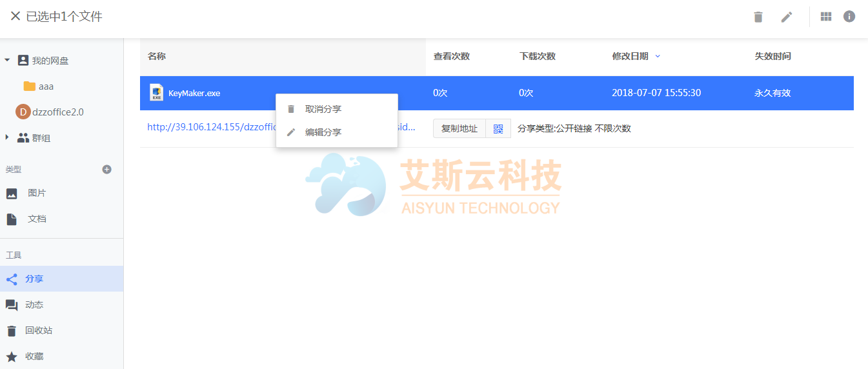Click the trash delete icon in top toolbar
The image size is (868, 369).
(758, 17)
